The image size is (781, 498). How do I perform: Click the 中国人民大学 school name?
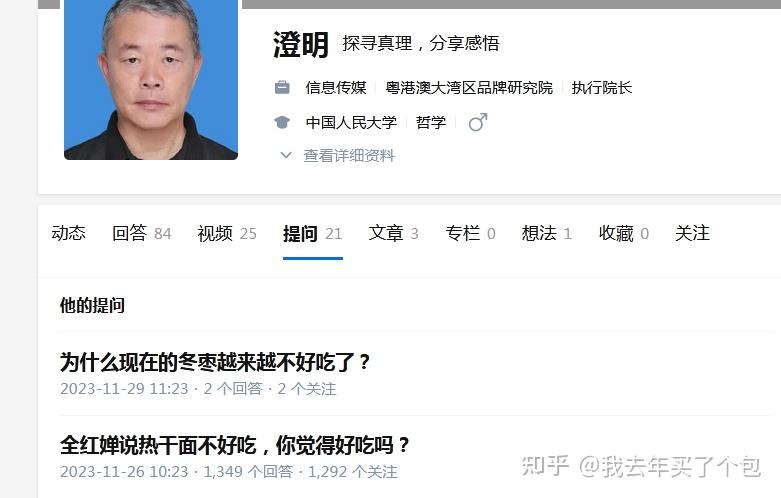pyautogui.click(x=351, y=122)
